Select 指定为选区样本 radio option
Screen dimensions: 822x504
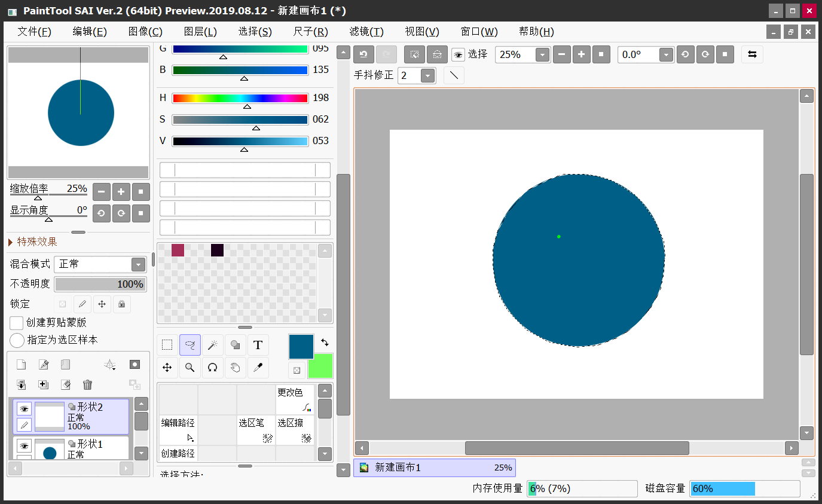point(17,340)
